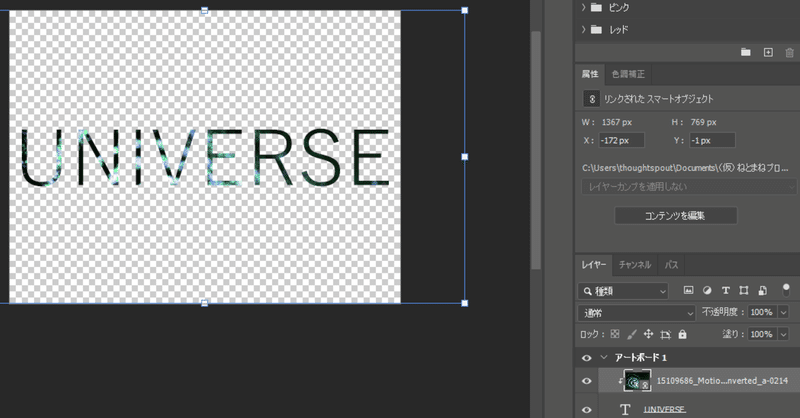This screenshot has height=418, width=800.
Task: Click the top-right transform handle on canvas
Action: pyautogui.click(x=465, y=10)
